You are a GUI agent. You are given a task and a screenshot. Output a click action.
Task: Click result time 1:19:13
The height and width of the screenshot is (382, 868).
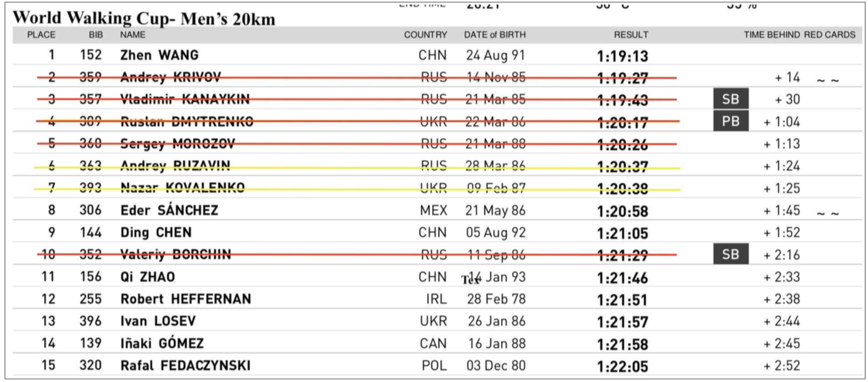pos(623,56)
